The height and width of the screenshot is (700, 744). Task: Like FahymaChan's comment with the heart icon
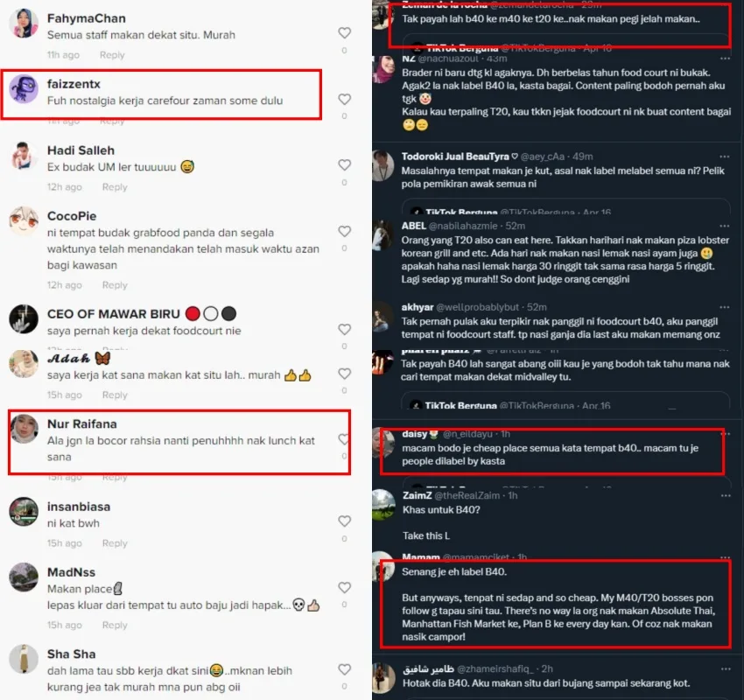point(345,32)
